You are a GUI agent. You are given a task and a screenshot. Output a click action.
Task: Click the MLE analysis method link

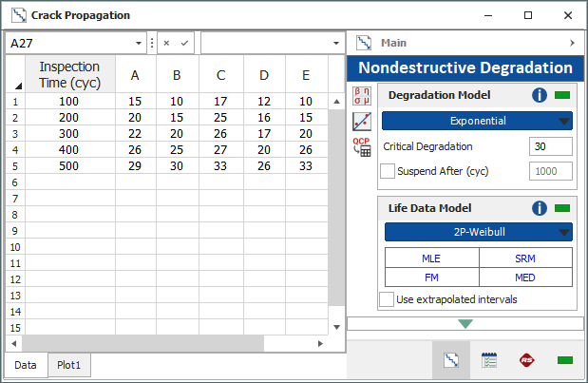[x=431, y=259]
